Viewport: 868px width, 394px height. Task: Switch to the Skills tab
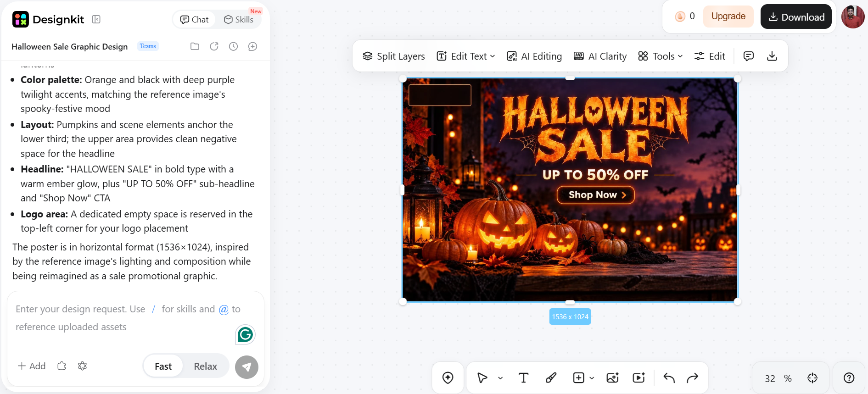pyautogui.click(x=239, y=20)
